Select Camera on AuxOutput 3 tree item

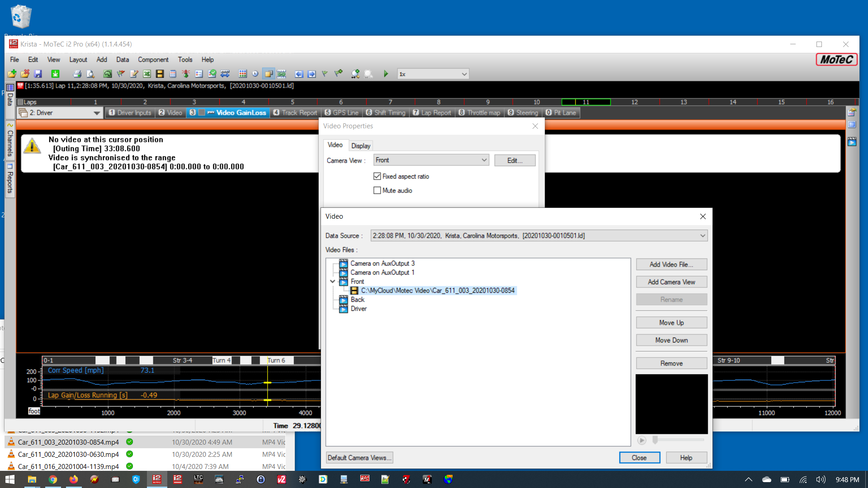(x=382, y=263)
